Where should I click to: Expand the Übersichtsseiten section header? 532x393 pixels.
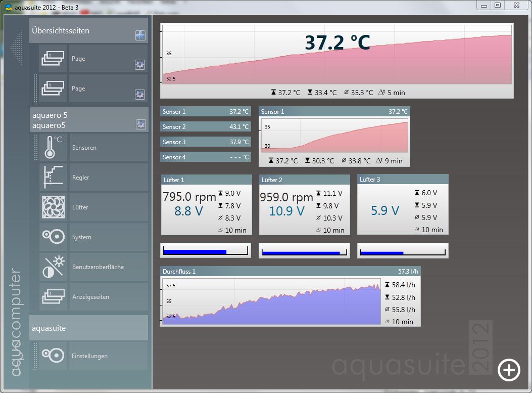81,31
